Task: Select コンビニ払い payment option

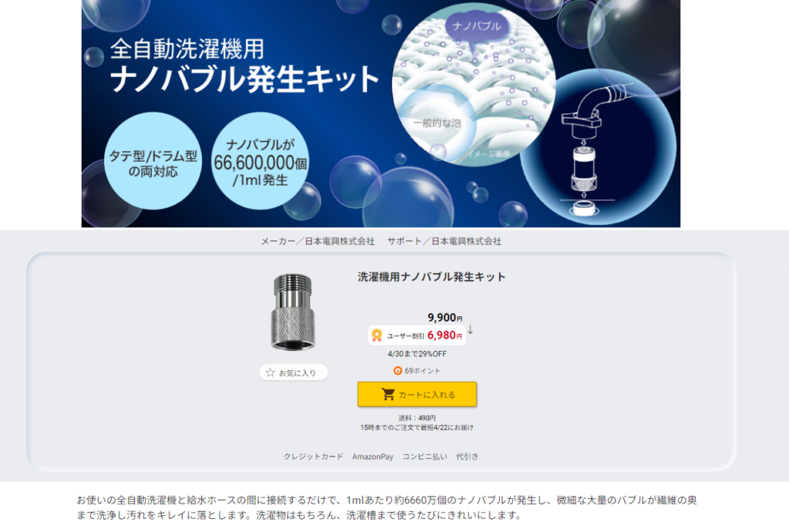Action: (x=425, y=457)
